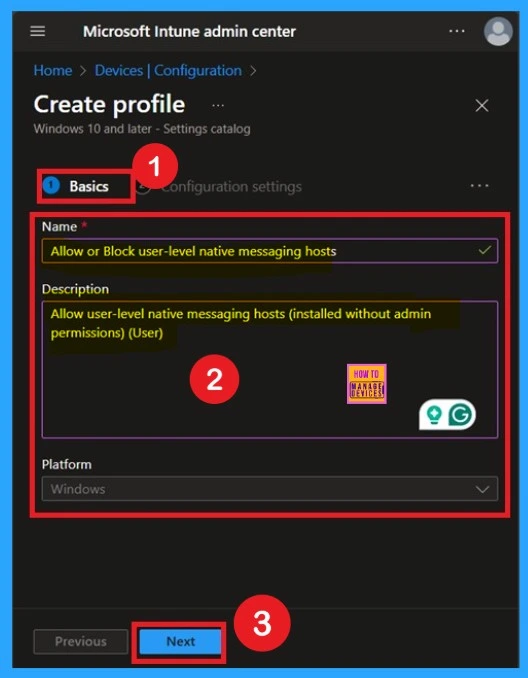Click the Platform dropdown chevron arrow
Screen dimensions: 528x678
point(482,489)
